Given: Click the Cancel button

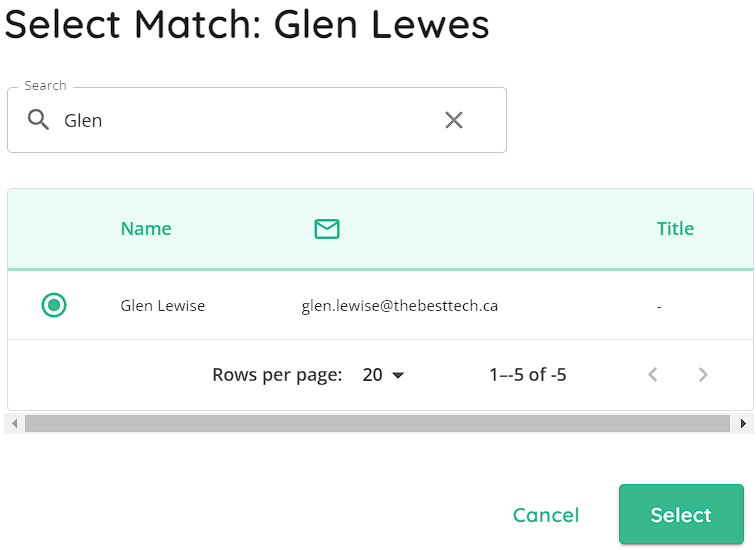Looking at the screenshot, I should [x=546, y=515].
